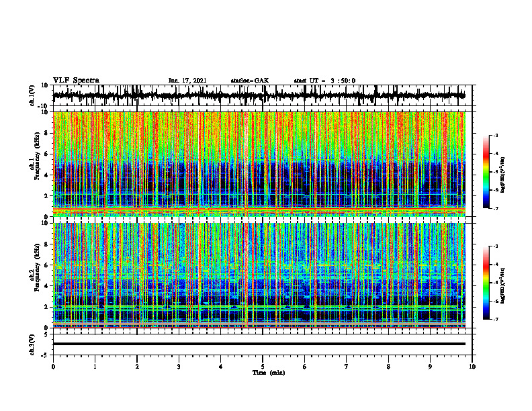Click the '4' tick on ch.2 frequency axis
Screen dimensions: 532x411
coord(46,286)
